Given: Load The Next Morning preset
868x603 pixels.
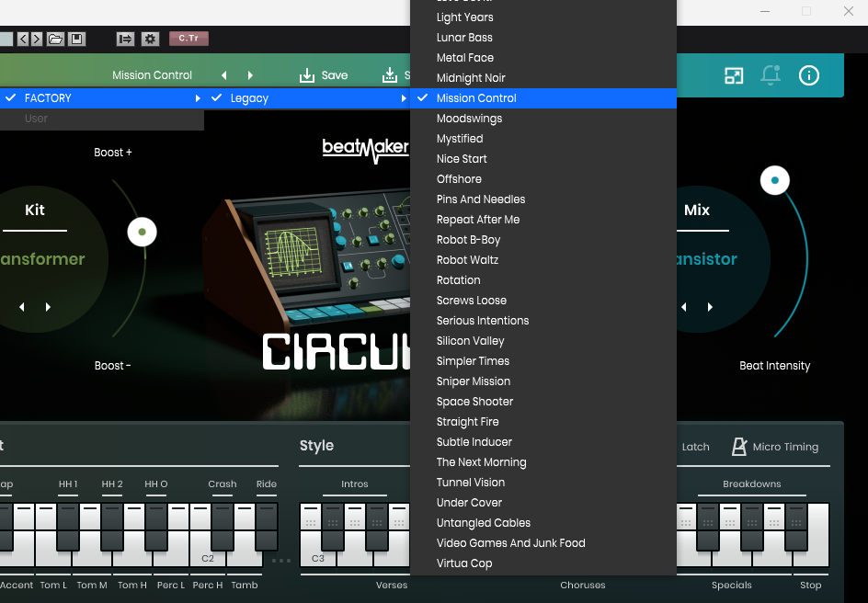Looking at the screenshot, I should (543, 462).
